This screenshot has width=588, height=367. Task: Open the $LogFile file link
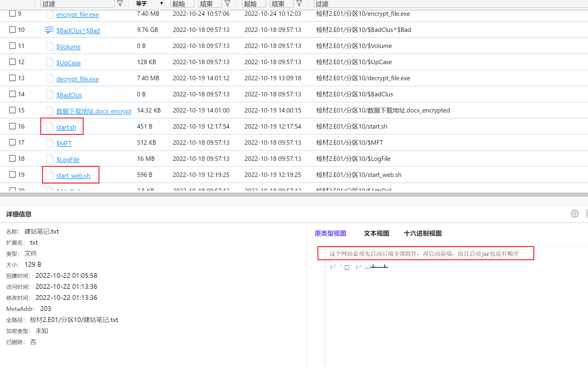pos(68,159)
